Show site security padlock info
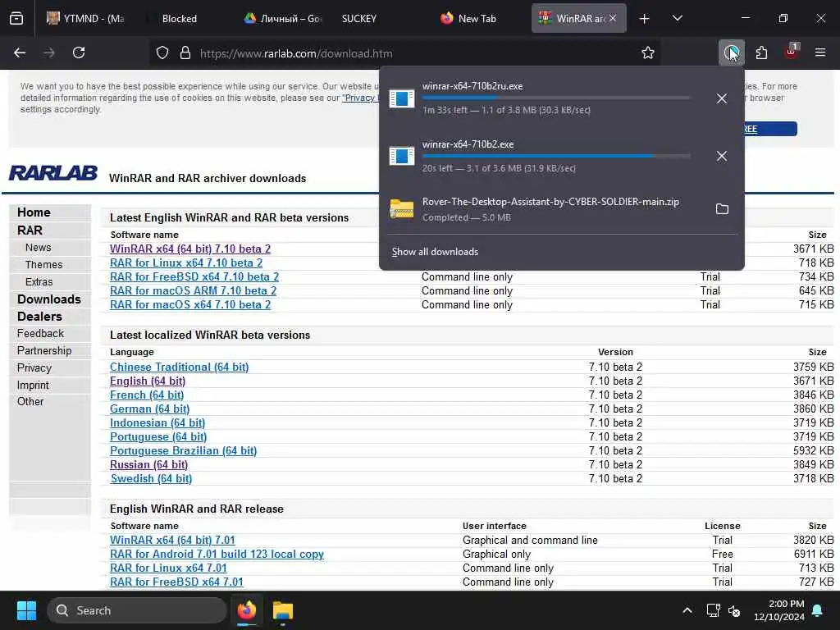Screen dimensions: 840x630 click(185, 53)
